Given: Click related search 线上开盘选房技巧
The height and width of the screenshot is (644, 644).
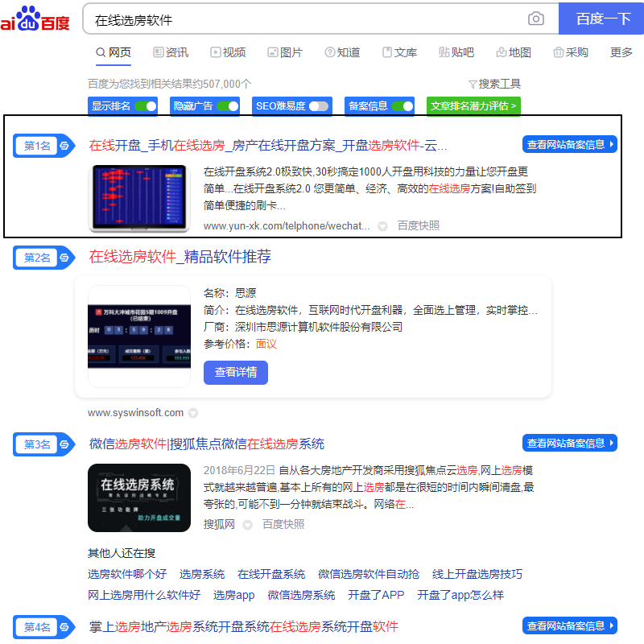Looking at the screenshot, I should coord(477,574).
